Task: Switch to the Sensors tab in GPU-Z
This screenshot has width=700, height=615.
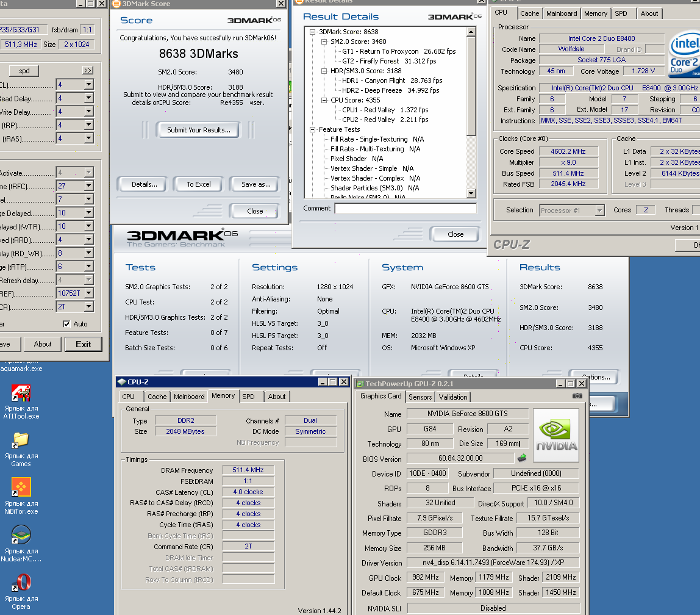Action: [420, 397]
